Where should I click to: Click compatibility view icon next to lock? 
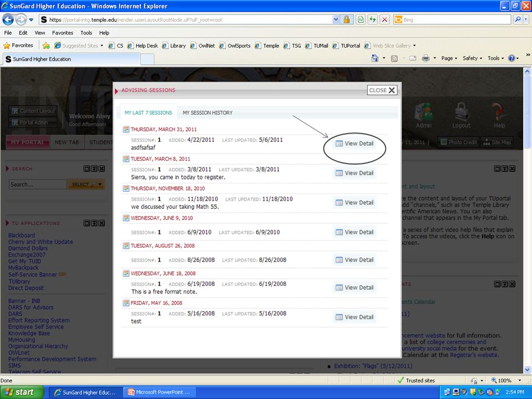tap(360, 20)
